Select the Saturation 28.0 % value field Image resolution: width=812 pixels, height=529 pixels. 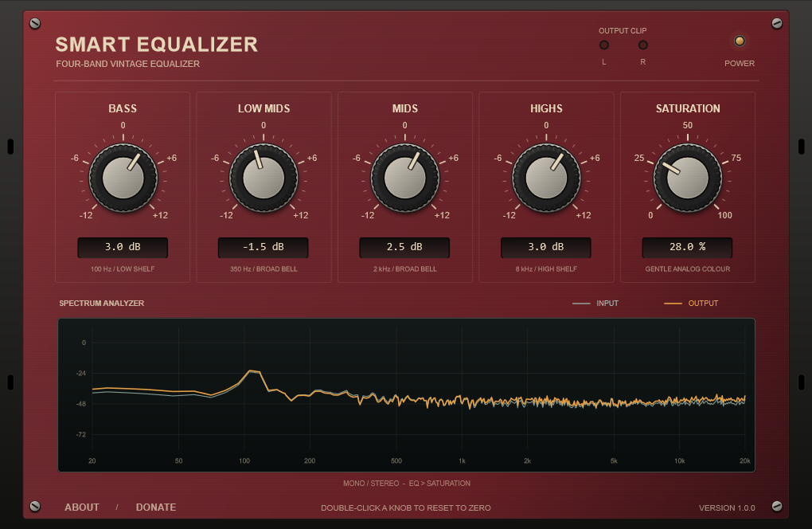point(687,247)
